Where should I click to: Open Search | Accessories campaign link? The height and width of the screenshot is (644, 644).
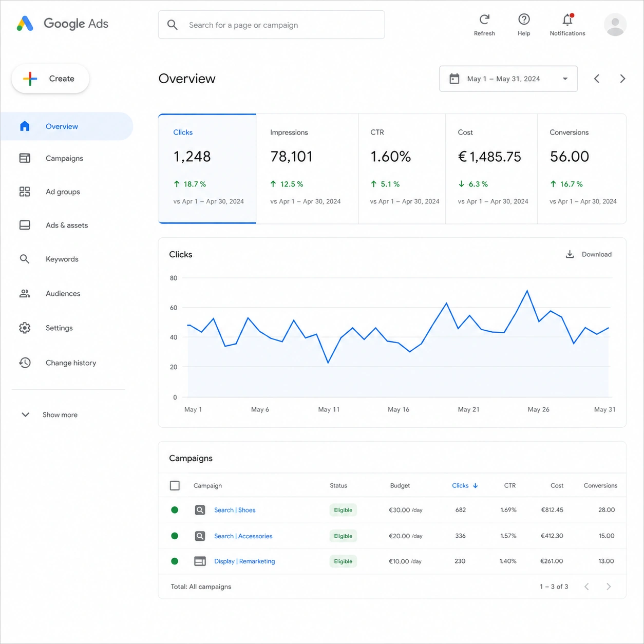point(243,536)
